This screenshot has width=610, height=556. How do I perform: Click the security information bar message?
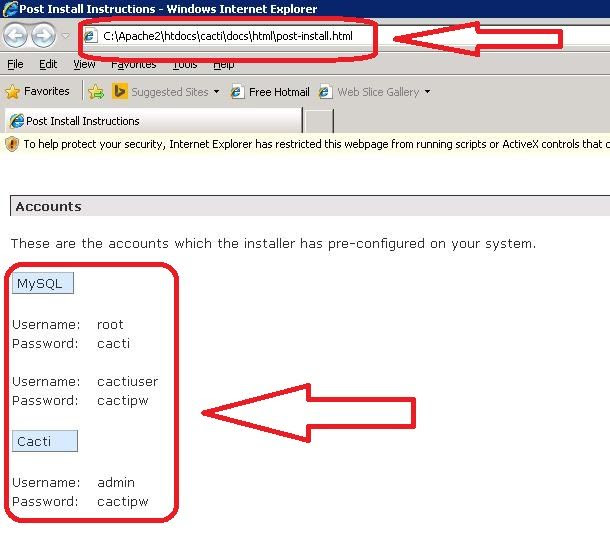(316, 144)
